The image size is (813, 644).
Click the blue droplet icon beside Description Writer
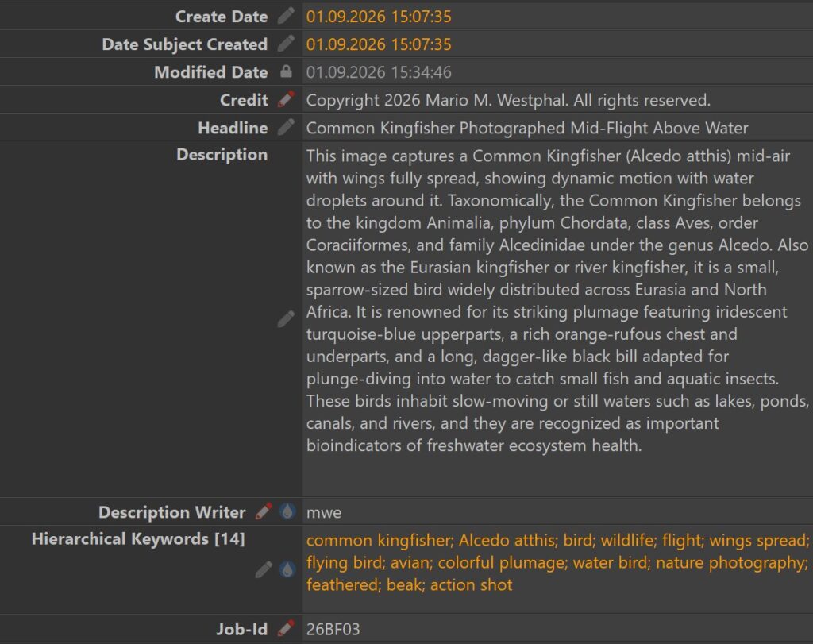287,511
